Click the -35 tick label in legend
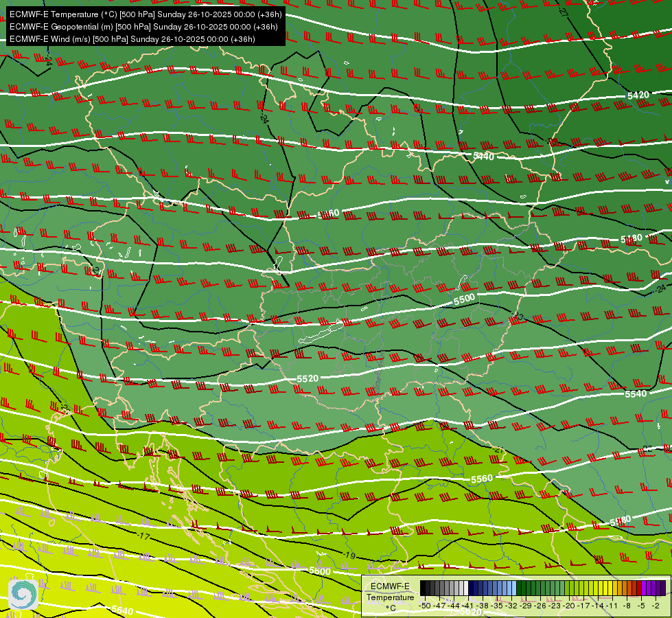The image size is (672, 618). pos(497,606)
